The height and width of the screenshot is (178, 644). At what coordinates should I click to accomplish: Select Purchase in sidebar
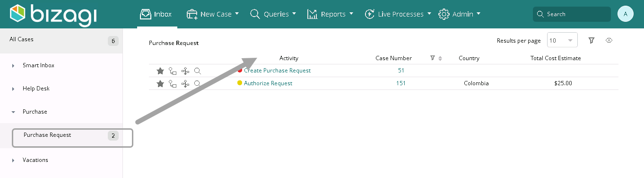coord(35,112)
